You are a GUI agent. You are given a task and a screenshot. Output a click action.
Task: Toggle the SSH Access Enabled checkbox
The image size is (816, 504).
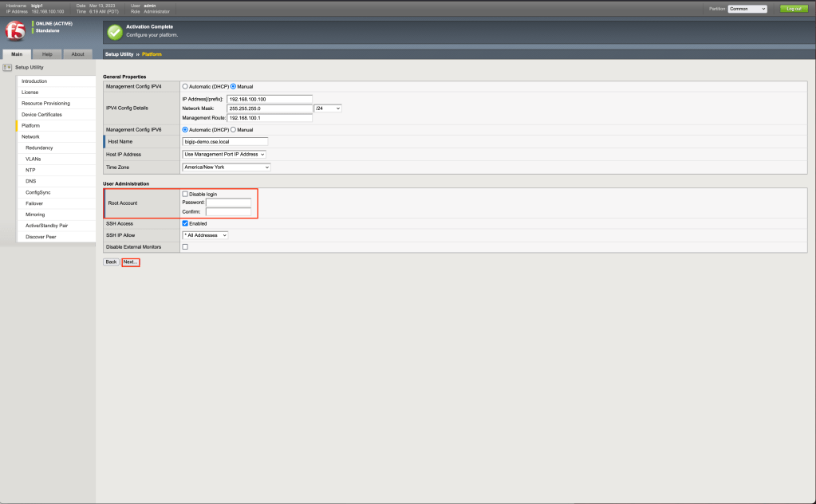coord(186,223)
